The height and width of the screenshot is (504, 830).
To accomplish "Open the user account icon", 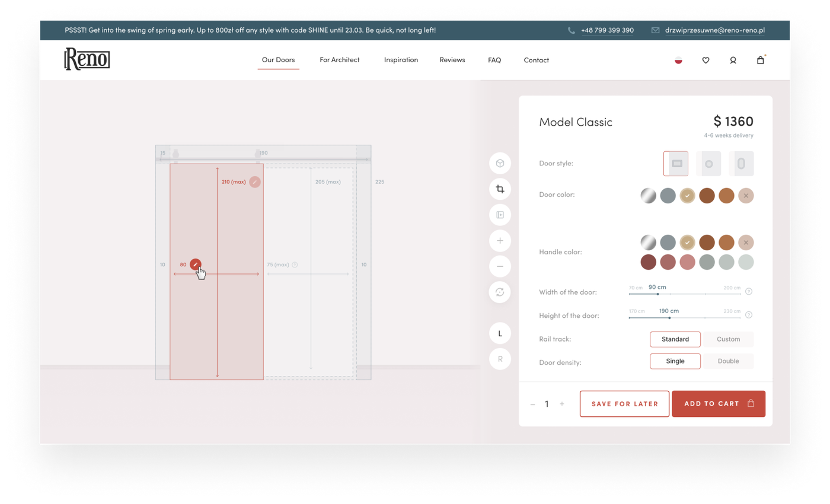I will pos(733,60).
